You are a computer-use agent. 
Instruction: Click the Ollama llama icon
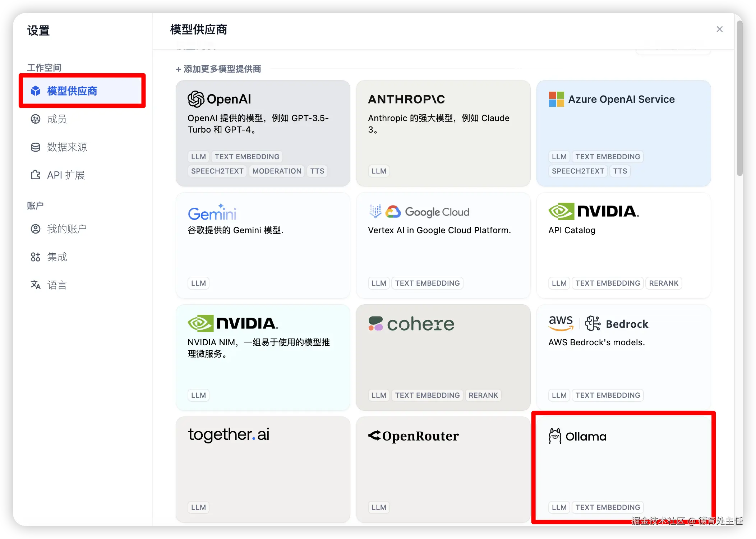coord(555,436)
